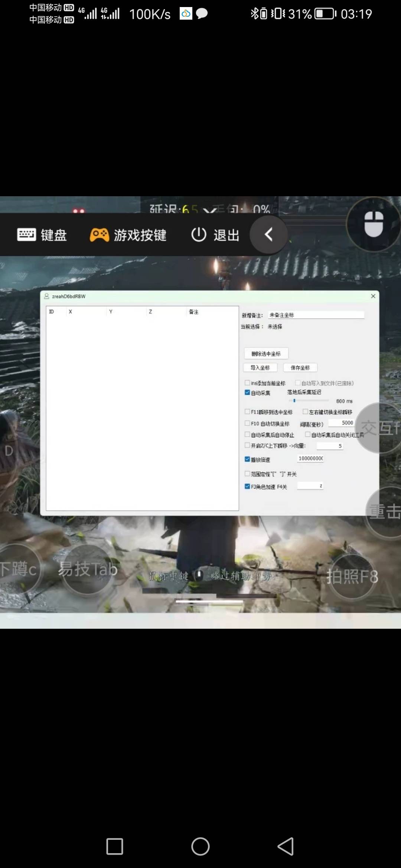The height and width of the screenshot is (868, 401).
Task: Click the blue cloud app notification icon
Action: (x=186, y=13)
